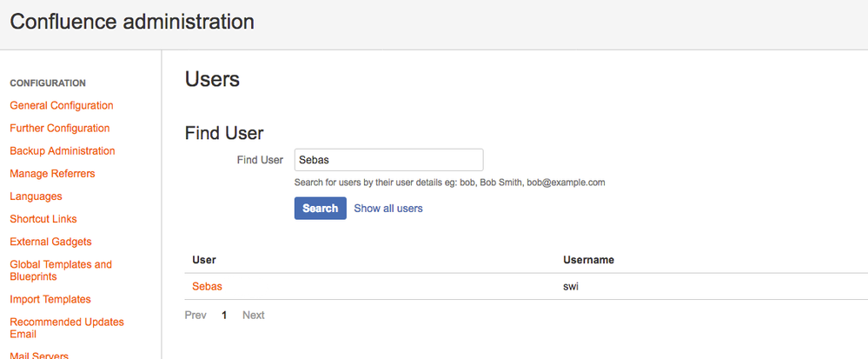The width and height of the screenshot is (868, 359).
Task: Open Mail Servers page
Action: point(39,355)
